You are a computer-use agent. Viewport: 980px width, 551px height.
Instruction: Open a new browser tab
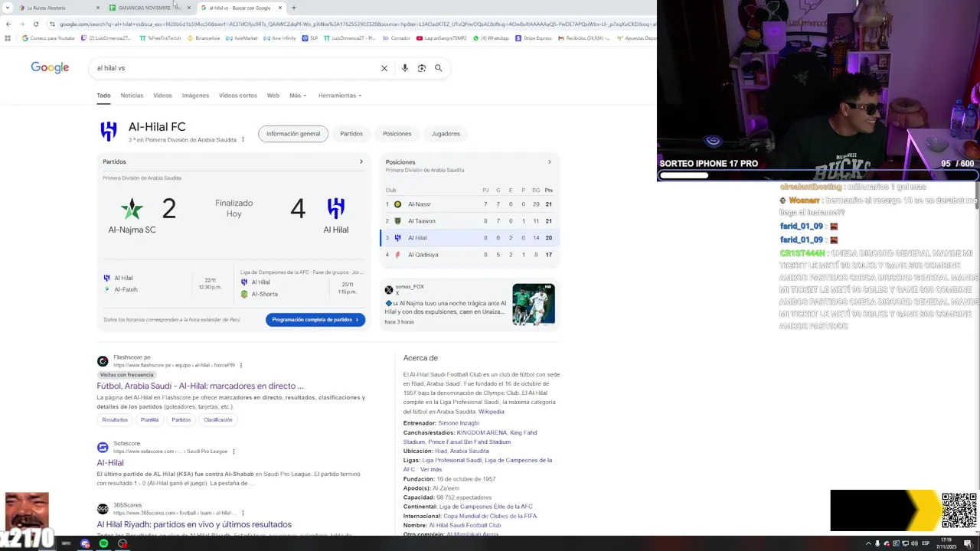click(294, 8)
